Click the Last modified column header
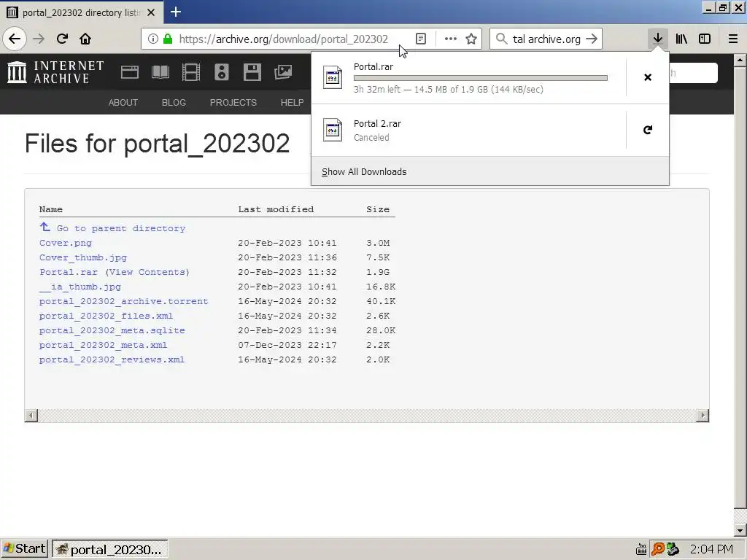Image resolution: width=747 pixels, height=560 pixels. [276, 209]
